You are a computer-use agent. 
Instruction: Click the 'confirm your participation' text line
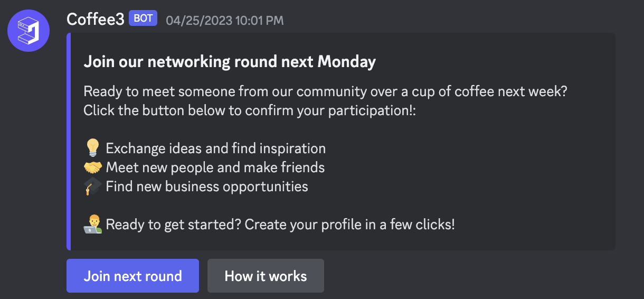250,110
